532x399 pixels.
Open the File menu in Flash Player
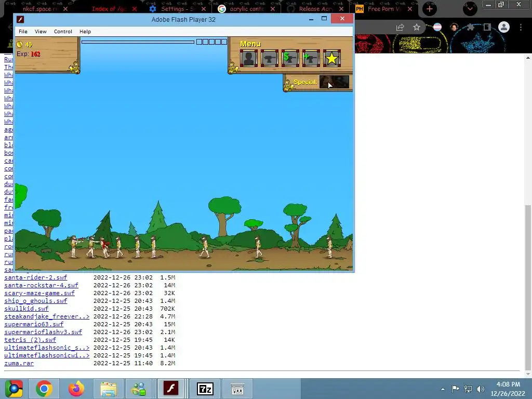pos(23,31)
